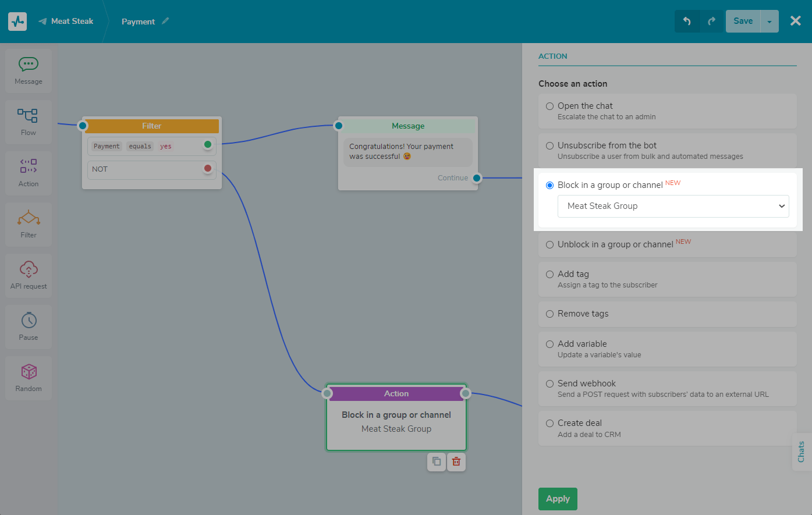The image size is (812, 515).
Task: Add a Pause element
Action: tap(29, 327)
